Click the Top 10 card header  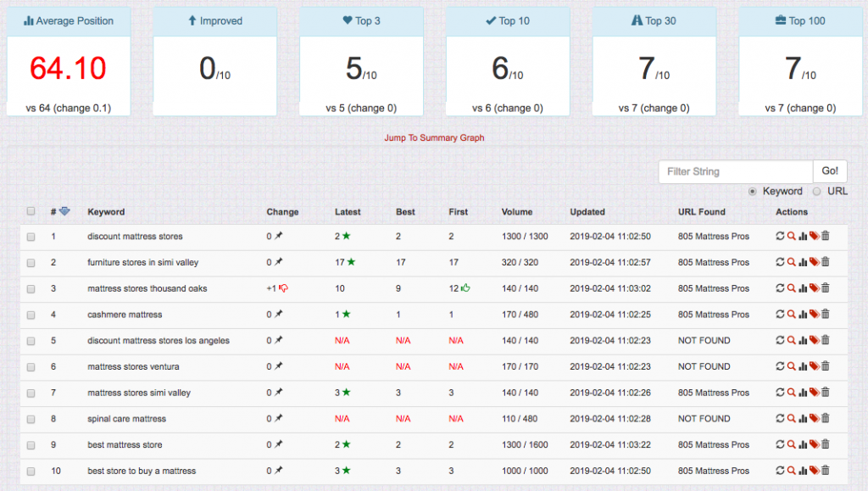pyautogui.click(x=508, y=21)
